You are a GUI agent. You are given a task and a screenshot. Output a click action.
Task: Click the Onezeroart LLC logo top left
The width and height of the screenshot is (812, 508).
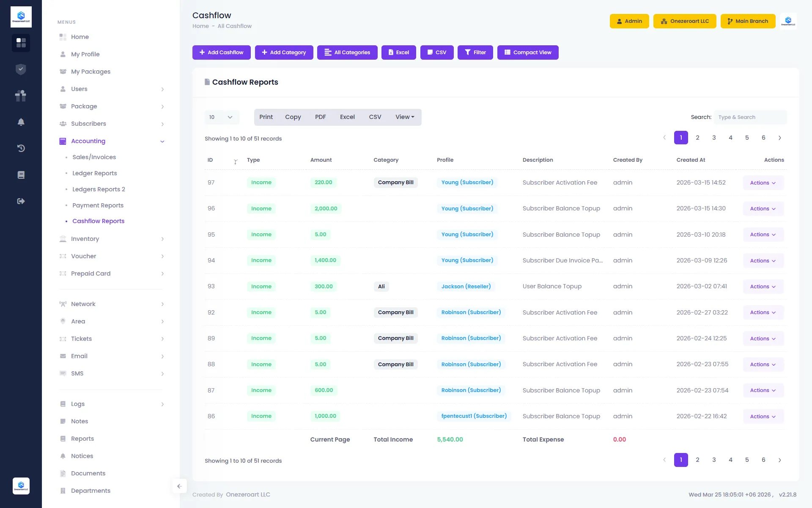point(21,17)
